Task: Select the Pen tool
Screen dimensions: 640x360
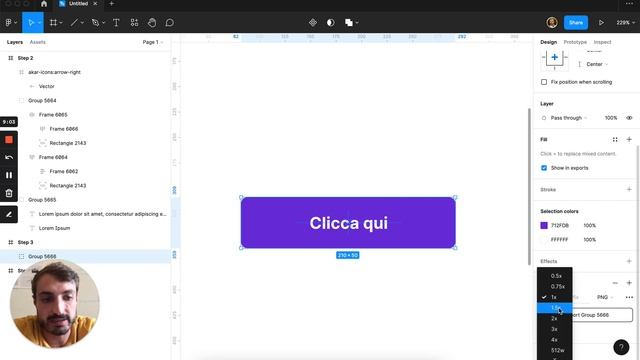Action: pyautogui.click(x=96, y=23)
